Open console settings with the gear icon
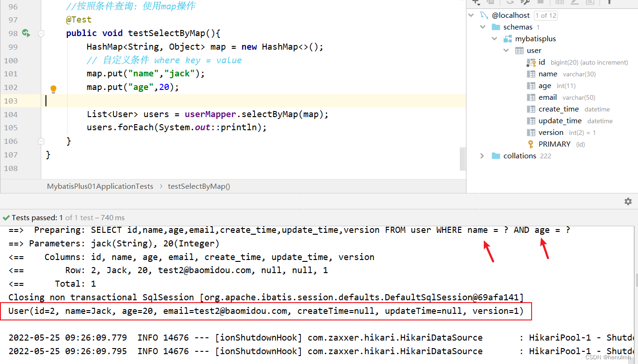This screenshot has height=364, width=638. pos(628,201)
